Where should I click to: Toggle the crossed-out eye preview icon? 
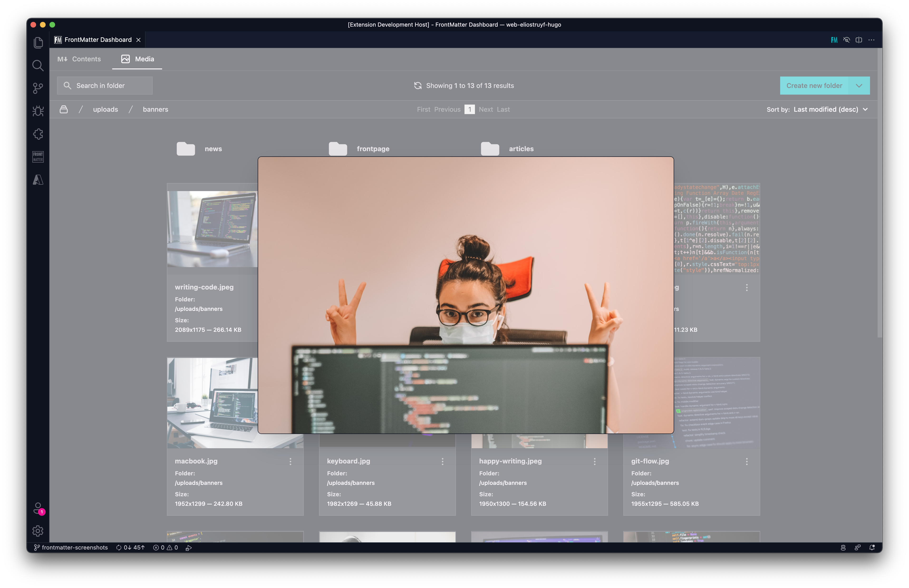(x=846, y=40)
